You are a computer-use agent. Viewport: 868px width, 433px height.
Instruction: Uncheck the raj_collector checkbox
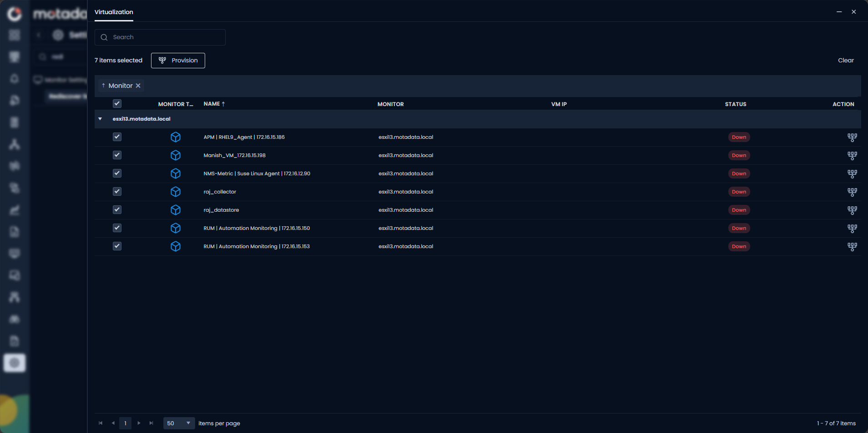[x=117, y=191]
